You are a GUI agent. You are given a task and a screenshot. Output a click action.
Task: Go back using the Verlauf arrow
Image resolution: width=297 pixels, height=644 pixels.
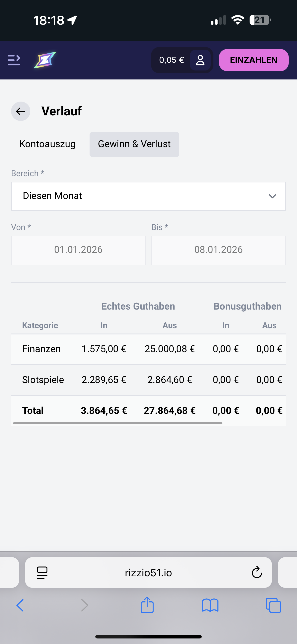click(x=21, y=111)
